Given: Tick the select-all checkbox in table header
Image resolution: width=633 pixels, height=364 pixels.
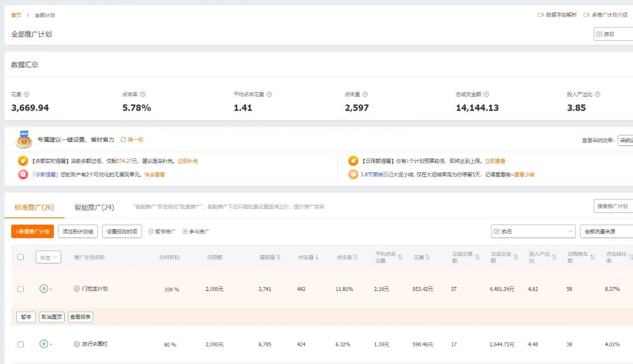Looking at the screenshot, I should tap(21, 257).
